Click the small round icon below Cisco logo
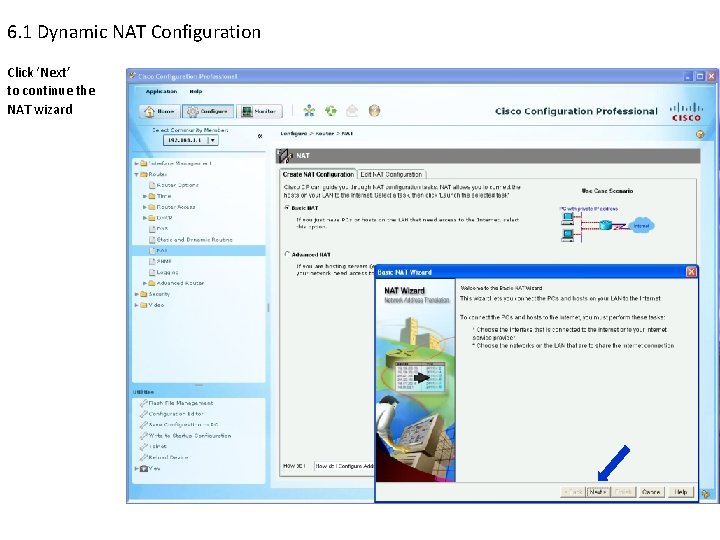 pos(700,134)
